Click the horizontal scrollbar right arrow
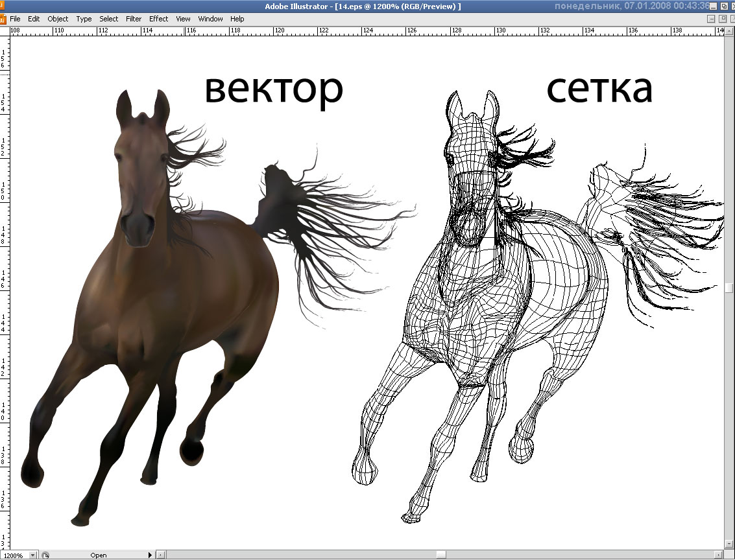The width and height of the screenshot is (735, 560). click(x=719, y=555)
